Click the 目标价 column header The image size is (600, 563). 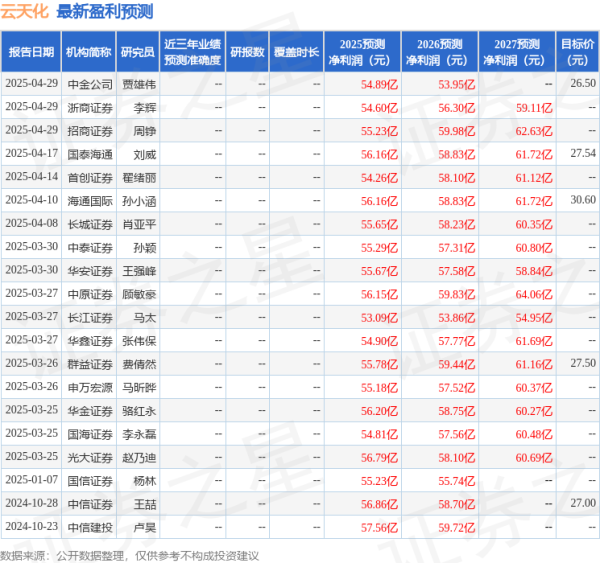pyautogui.click(x=576, y=52)
